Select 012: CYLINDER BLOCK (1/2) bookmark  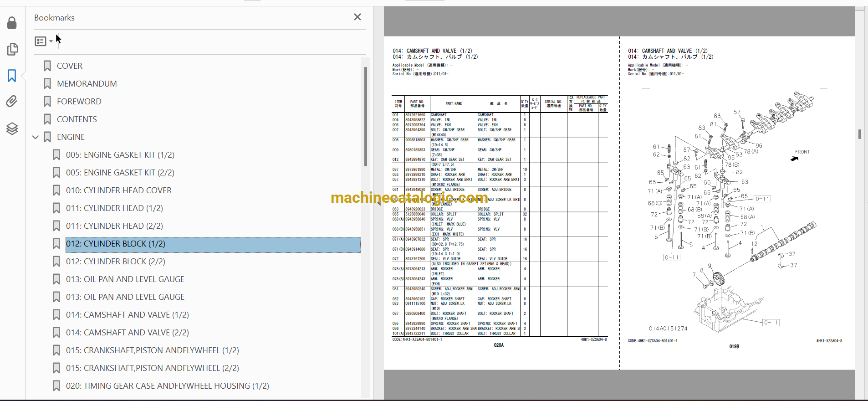[213, 244]
